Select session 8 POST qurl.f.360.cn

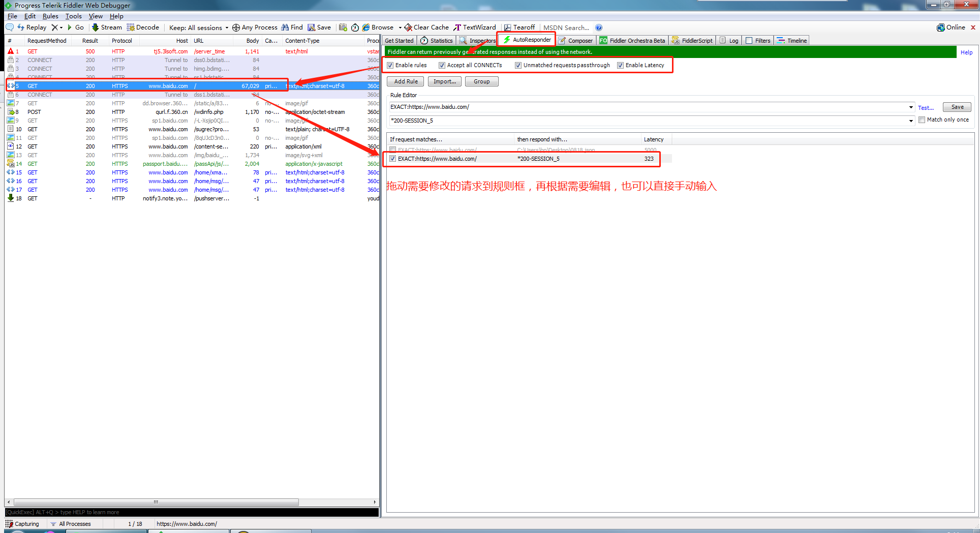(x=192, y=112)
